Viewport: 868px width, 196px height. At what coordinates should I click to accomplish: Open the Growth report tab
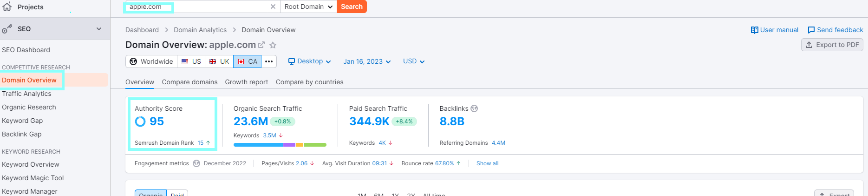247,82
